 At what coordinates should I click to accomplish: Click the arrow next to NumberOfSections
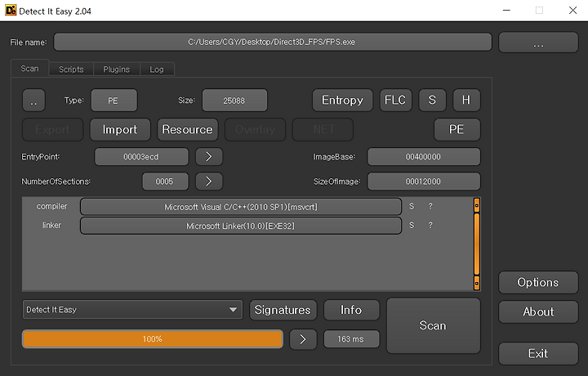click(209, 181)
